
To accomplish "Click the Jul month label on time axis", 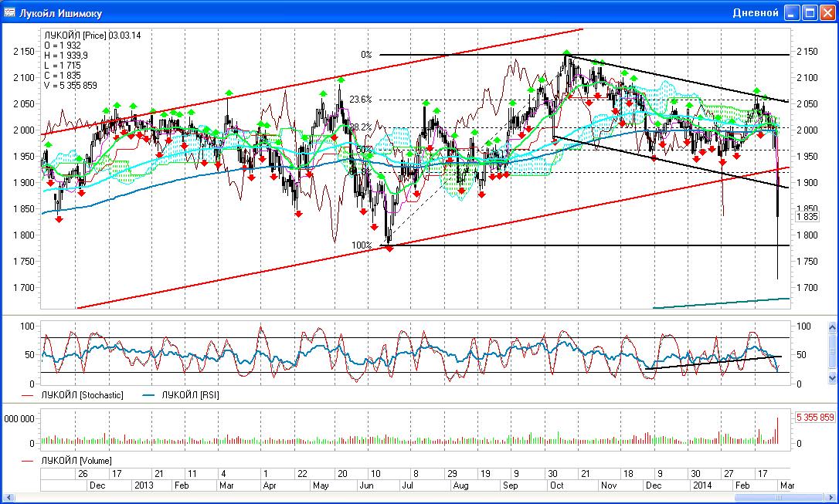I will (x=408, y=485).
